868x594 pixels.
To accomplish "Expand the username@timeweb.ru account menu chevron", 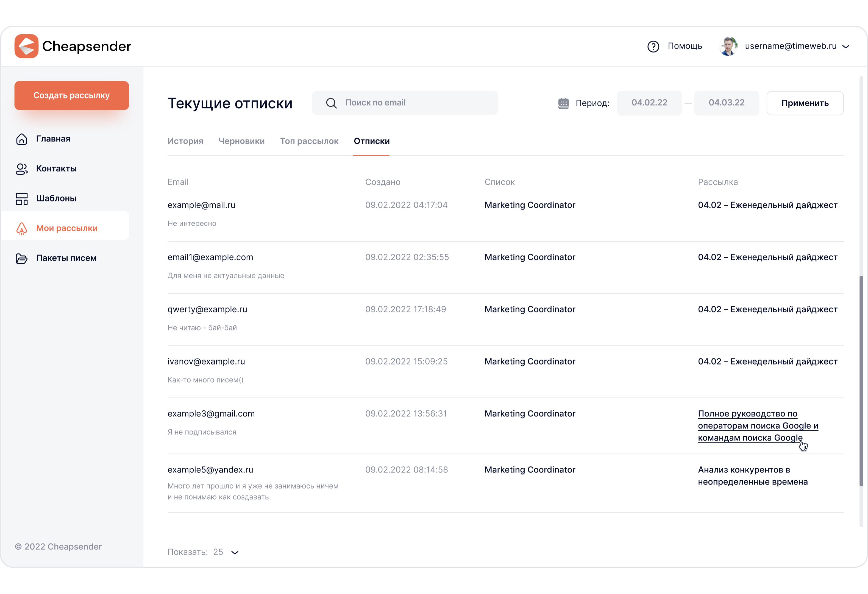I will 846,47.
